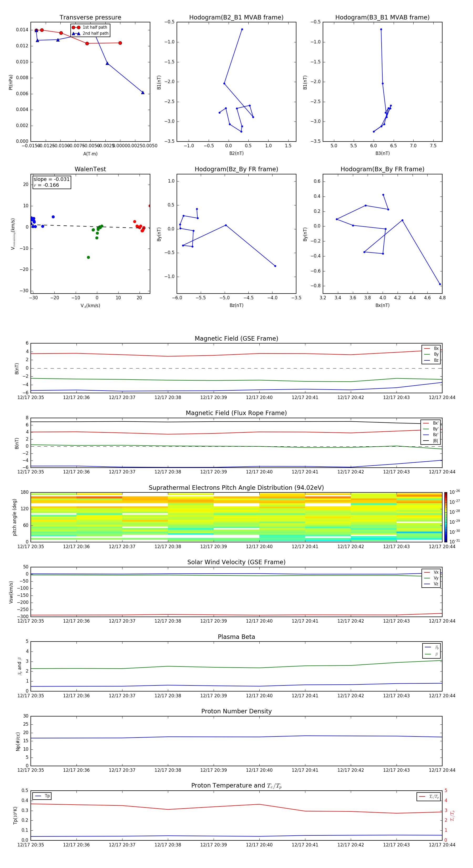
Task: Click the |B| legend entry in Flux Rope panel
Action: pos(431,441)
